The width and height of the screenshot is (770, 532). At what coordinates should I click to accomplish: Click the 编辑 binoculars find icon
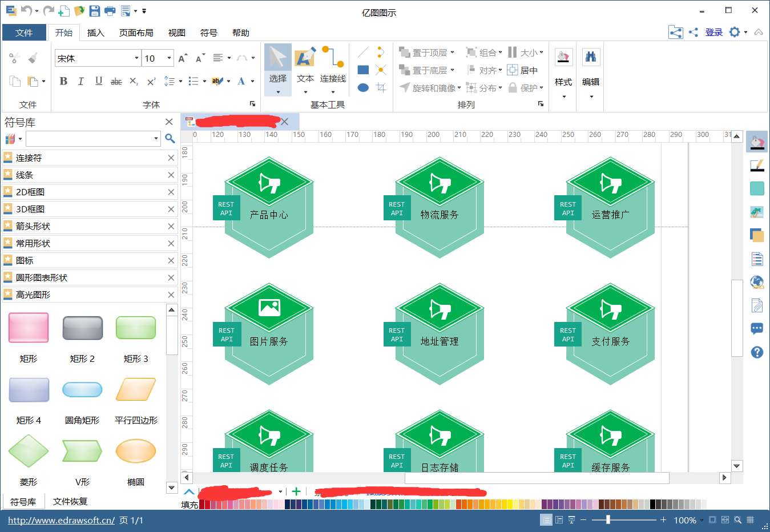(591, 57)
